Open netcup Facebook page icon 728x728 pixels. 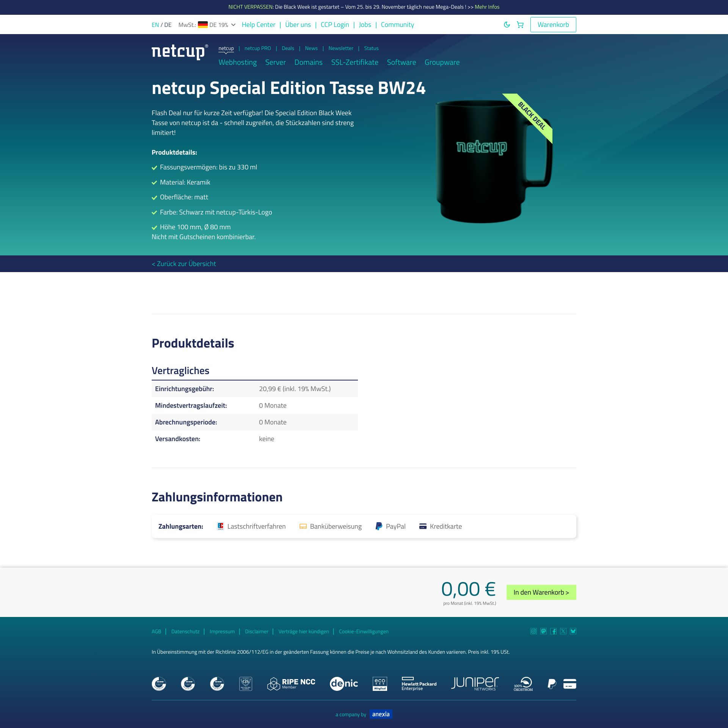(554, 631)
